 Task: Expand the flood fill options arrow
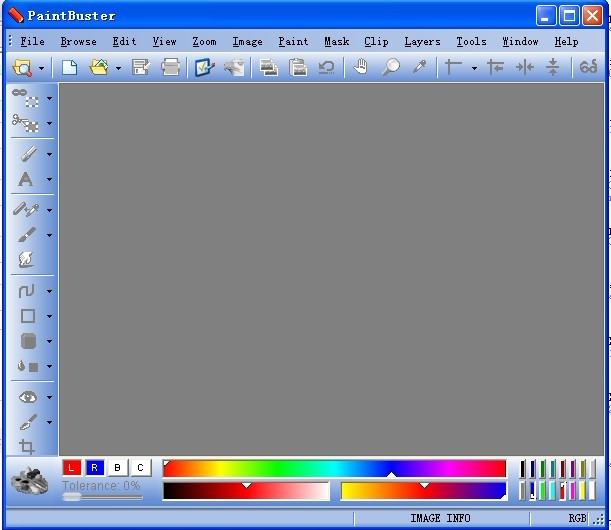[x=49, y=366]
